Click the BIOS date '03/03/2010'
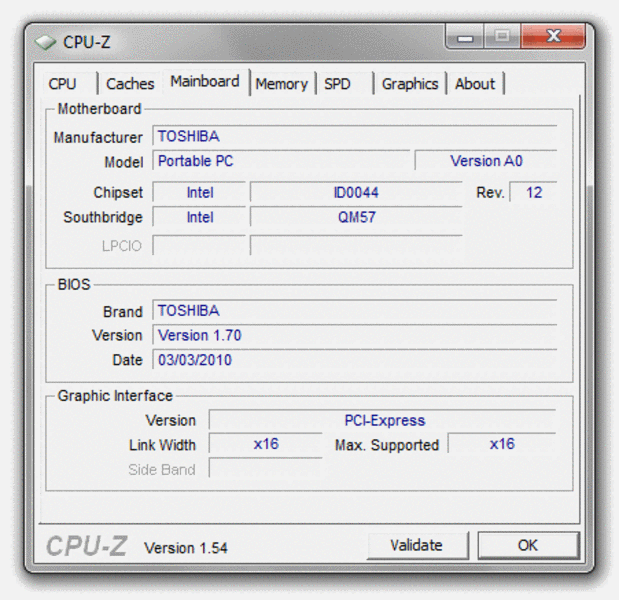Image resolution: width=619 pixels, height=600 pixels. click(x=355, y=360)
